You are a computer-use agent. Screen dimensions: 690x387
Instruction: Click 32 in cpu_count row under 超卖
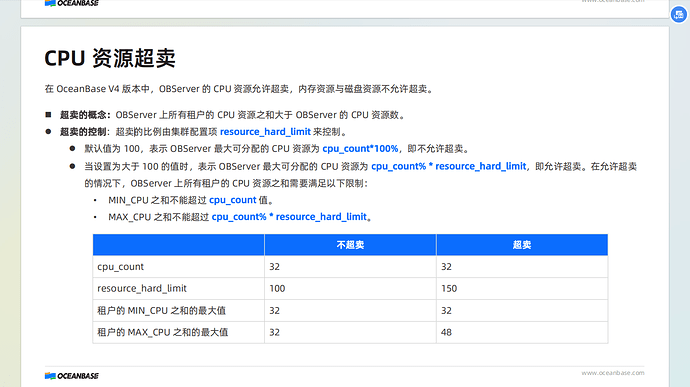(446, 267)
